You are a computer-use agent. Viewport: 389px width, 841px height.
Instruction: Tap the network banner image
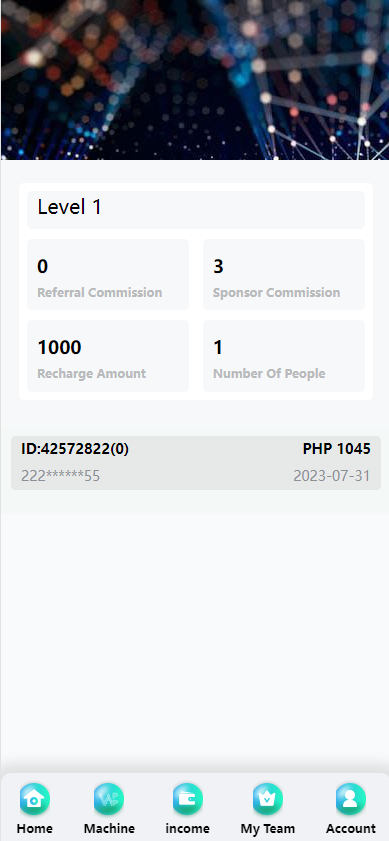tap(195, 80)
